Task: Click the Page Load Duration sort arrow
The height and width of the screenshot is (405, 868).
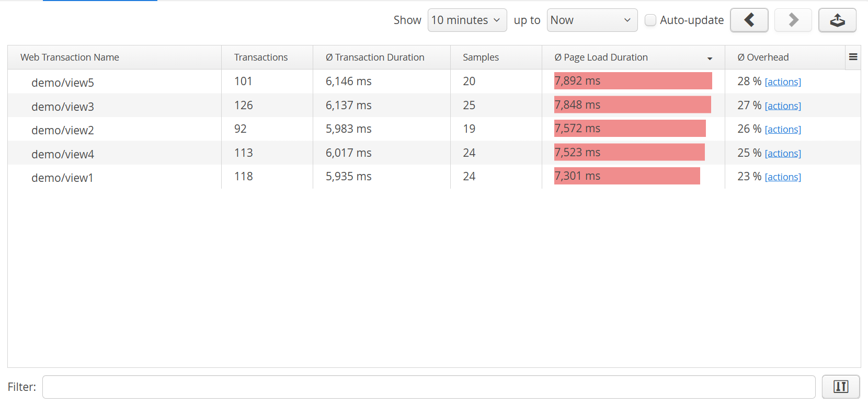Action: point(710,59)
